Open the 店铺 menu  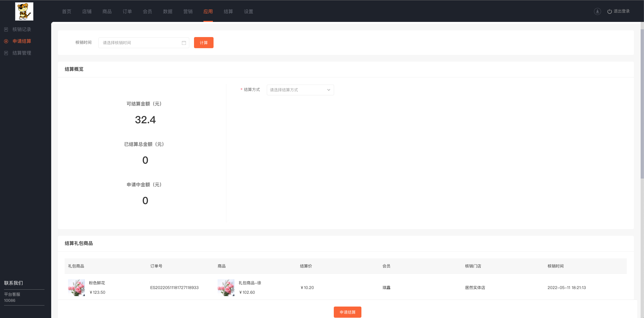tap(87, 11)
